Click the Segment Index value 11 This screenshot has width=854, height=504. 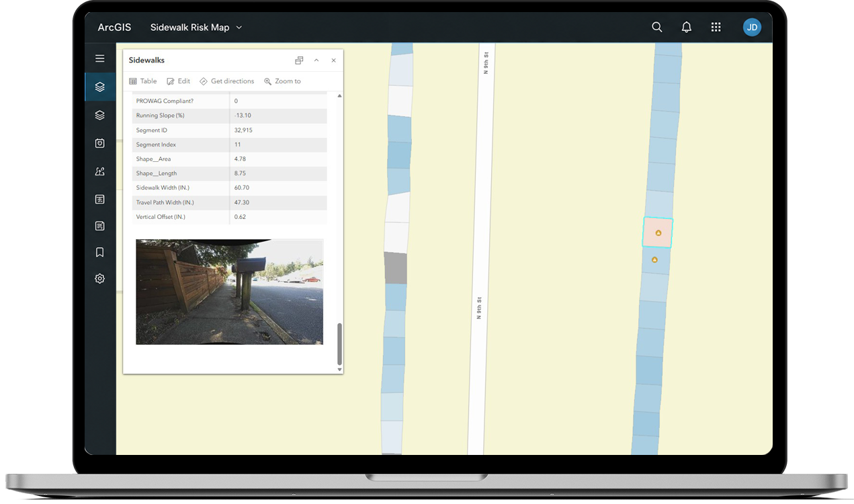coord(238,144)
